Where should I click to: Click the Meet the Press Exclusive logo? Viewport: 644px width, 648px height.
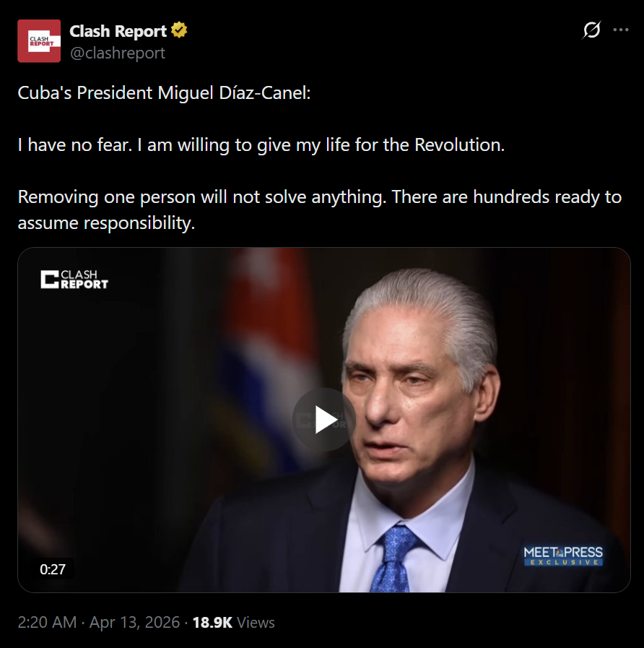(x=563, y=556)
